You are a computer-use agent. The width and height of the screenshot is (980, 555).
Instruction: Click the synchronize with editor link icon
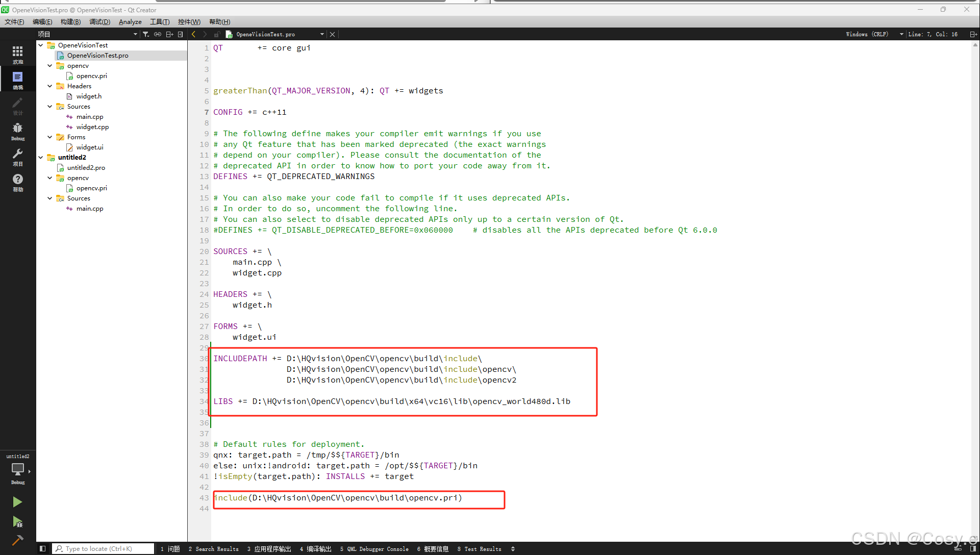[158, 34]
